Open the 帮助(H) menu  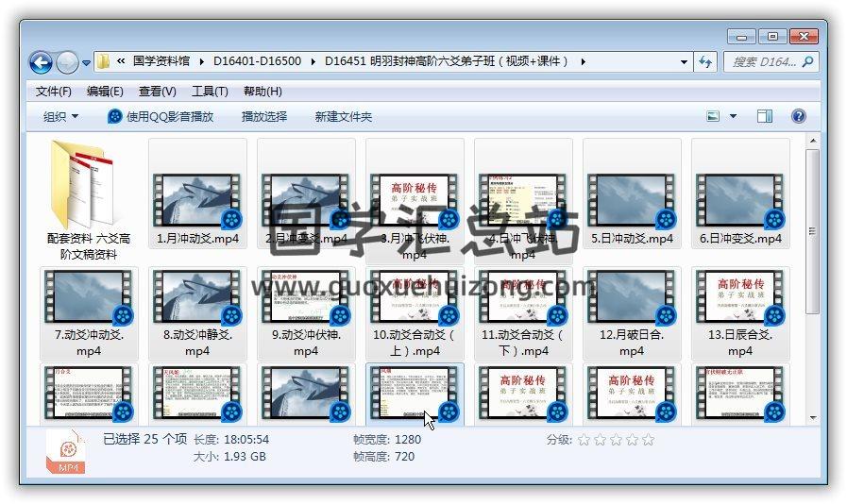(x=263, y=92)
